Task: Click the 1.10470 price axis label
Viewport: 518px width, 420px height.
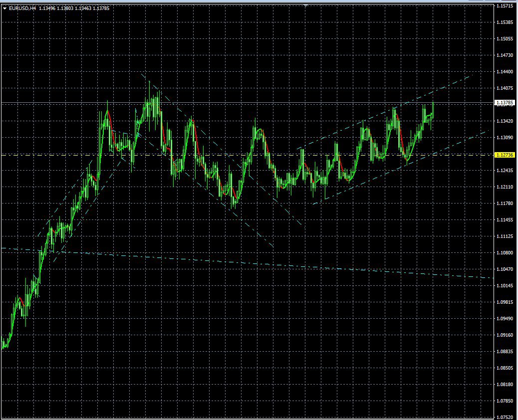Action: point(505,269)
